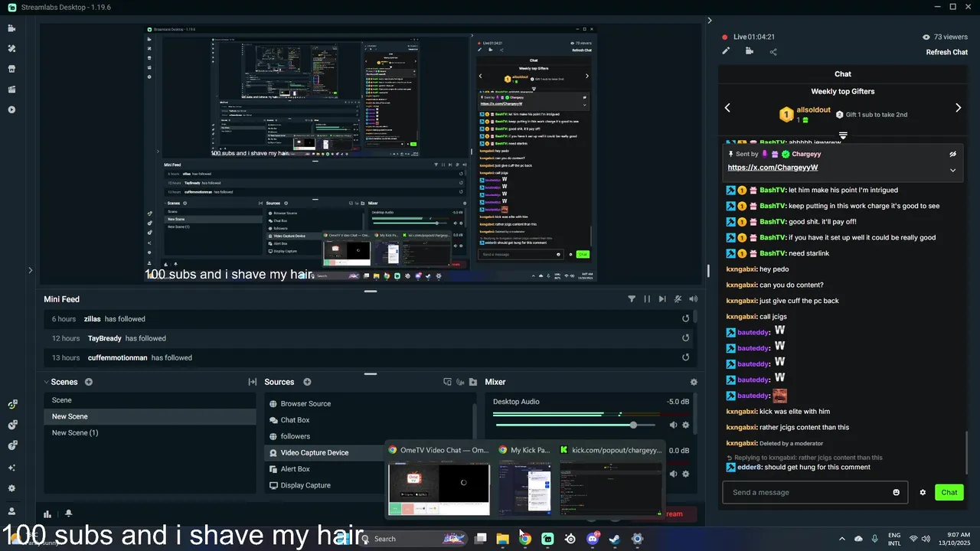Image resolution: width=980 pixels, height=551 pixels.
Task: Share the stream using the share icon
Action: click(773, 52)
